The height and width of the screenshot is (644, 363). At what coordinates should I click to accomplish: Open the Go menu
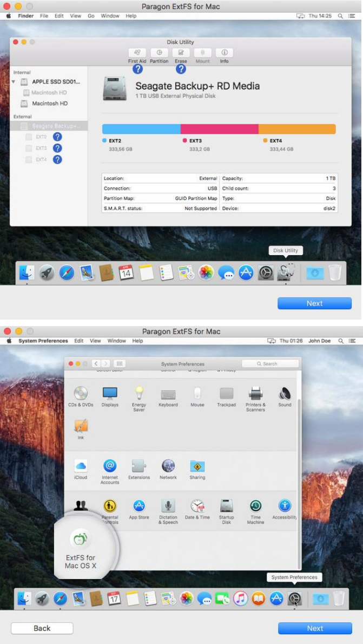[91, 16]
